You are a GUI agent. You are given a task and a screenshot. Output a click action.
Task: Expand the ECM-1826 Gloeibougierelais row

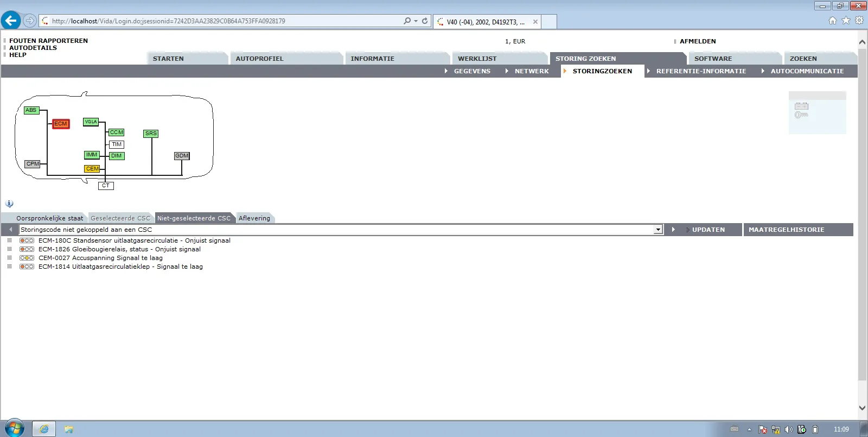click(x=9, y=249)
